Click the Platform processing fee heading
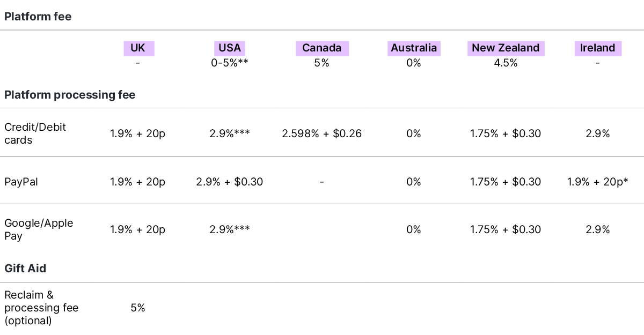 [x=70, y=95]
